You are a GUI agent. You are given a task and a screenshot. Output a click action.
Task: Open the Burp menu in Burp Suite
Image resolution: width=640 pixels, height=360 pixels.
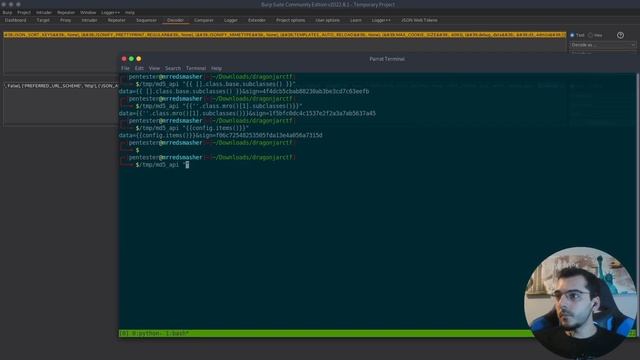[7, 13]
